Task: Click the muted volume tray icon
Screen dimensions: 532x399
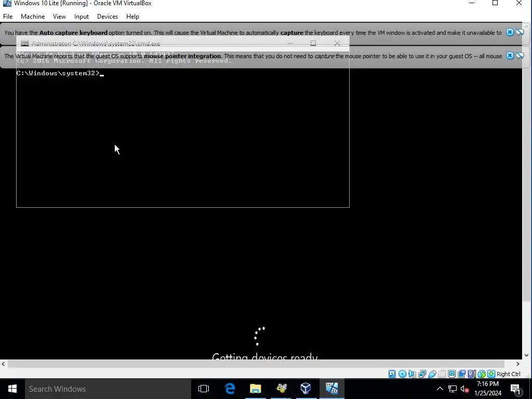Action: coord(465,389)
